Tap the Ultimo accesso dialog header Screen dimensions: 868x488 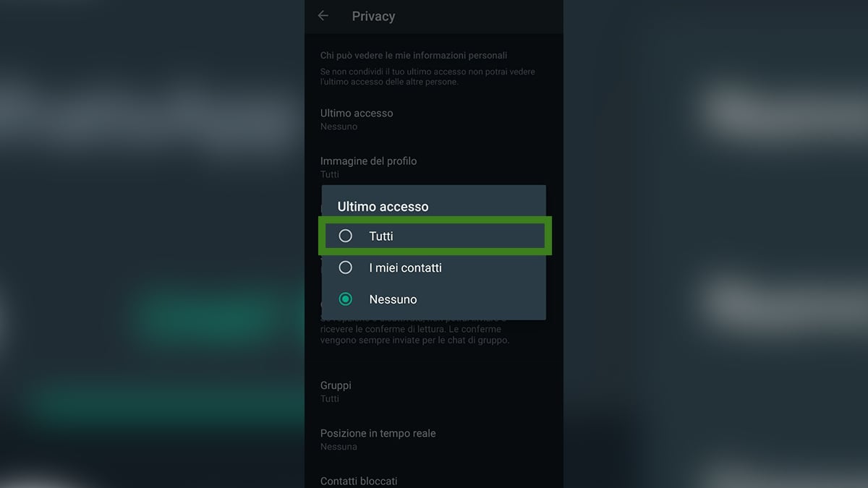click(x=383, y=206)
